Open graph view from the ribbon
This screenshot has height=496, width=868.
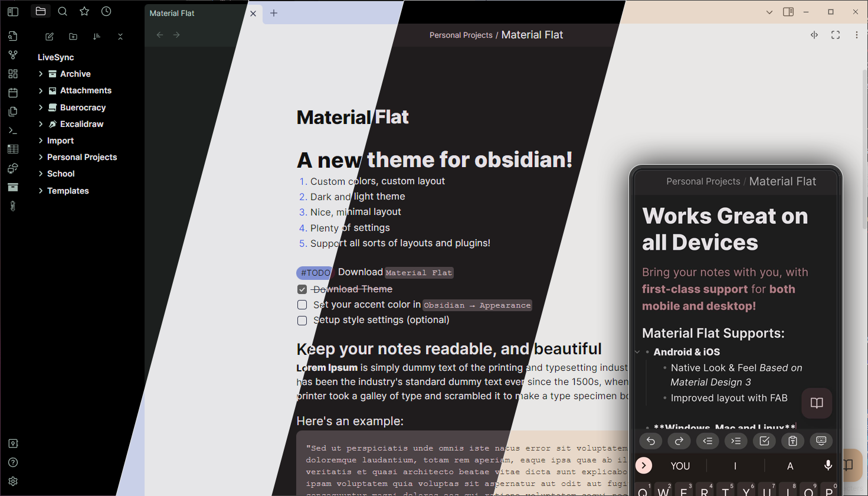13,55
